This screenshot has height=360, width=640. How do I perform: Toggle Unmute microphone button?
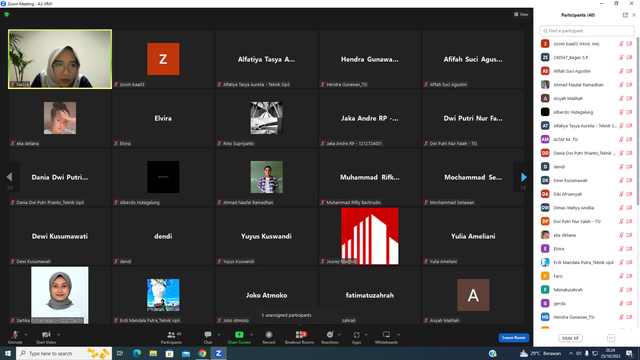15,336
